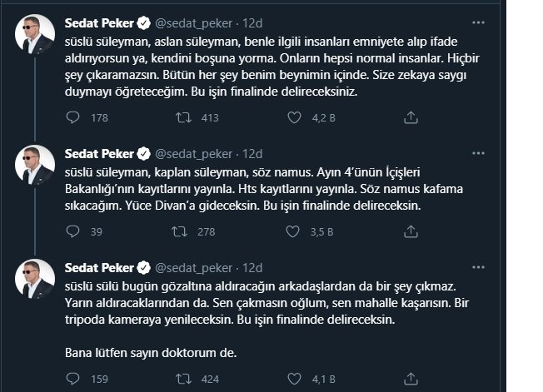Open Sedat Peker profile from first tweet name
This screenshot has width=543, height=392.
(99, 23)
